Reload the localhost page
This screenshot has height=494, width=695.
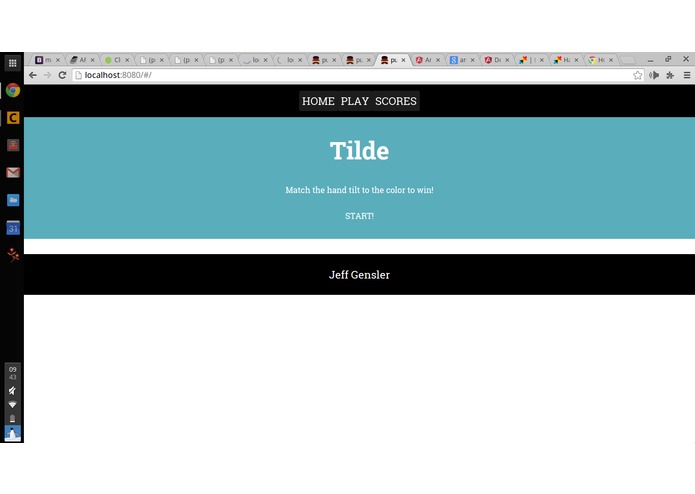click(x=62, y=75)
